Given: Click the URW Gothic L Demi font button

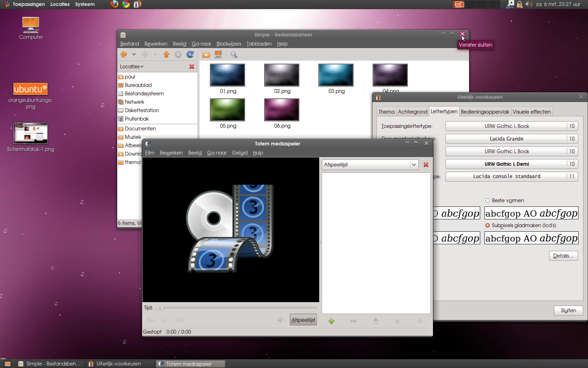Looking at the screenshot, I should [512, 164].
